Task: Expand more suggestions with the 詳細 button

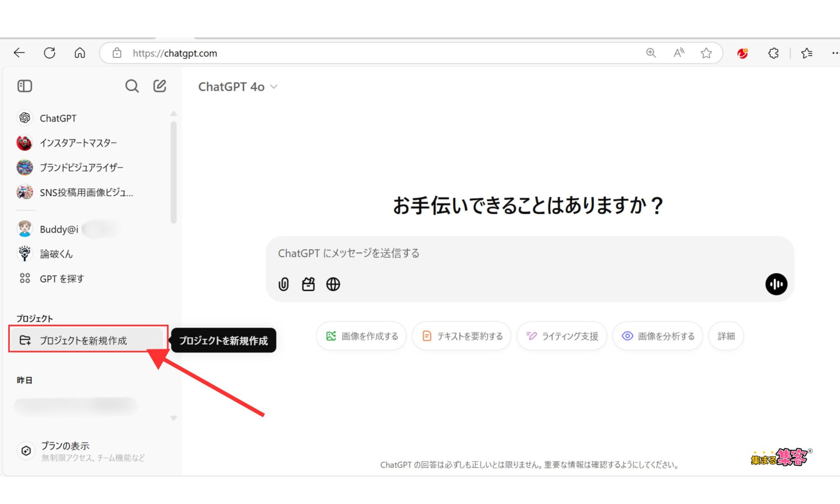Action: click(x=726, y=336)
